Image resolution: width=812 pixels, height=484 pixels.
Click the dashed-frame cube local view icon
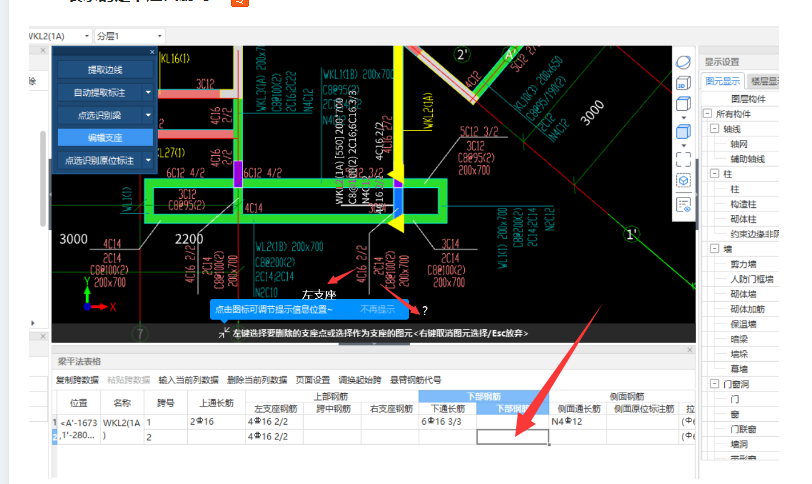coord(683,181)
